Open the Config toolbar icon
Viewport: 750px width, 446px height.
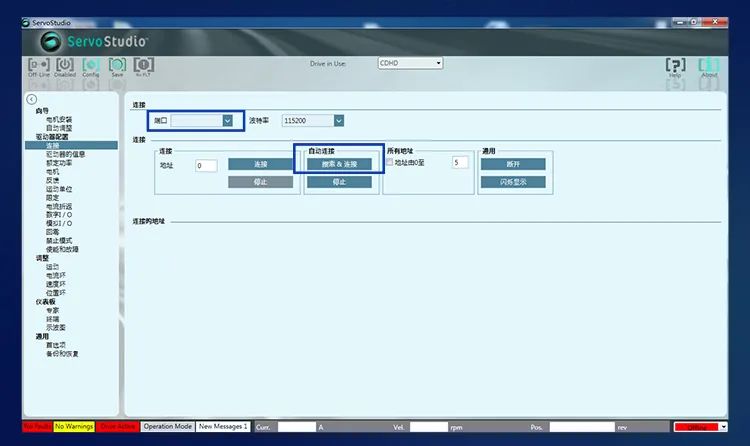click(x=91, y=65)
